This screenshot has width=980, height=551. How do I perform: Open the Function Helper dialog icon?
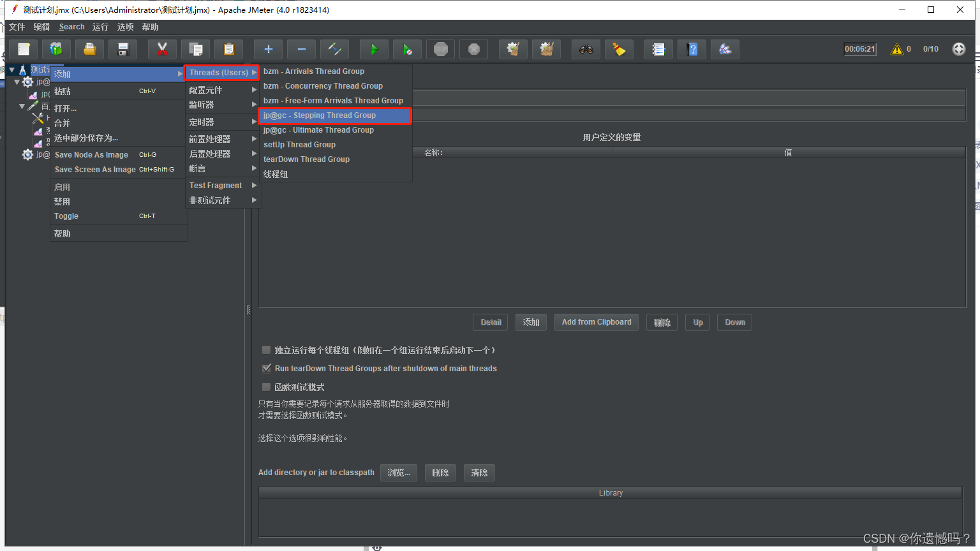[659, 49]
